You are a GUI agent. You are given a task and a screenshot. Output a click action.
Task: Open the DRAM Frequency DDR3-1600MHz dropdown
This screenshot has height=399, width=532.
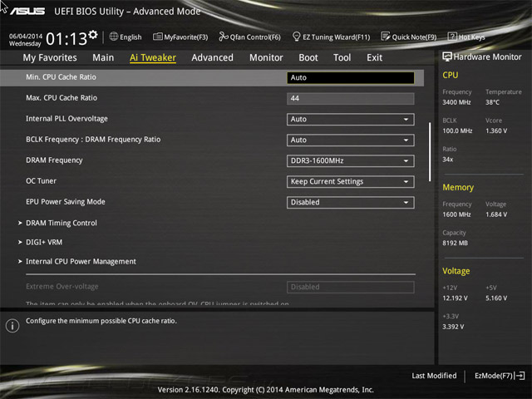(351, 160)
